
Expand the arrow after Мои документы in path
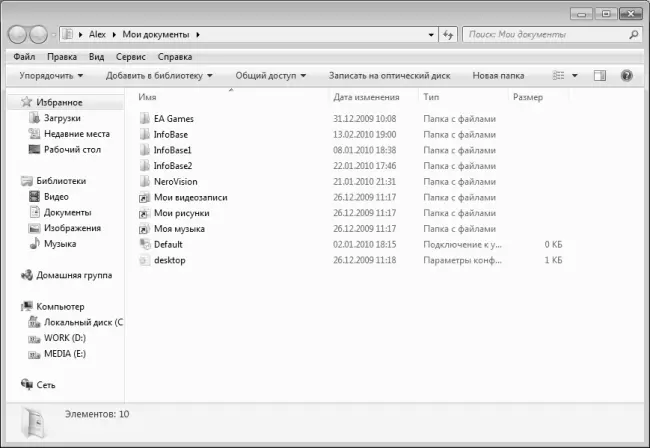(198, 35)
